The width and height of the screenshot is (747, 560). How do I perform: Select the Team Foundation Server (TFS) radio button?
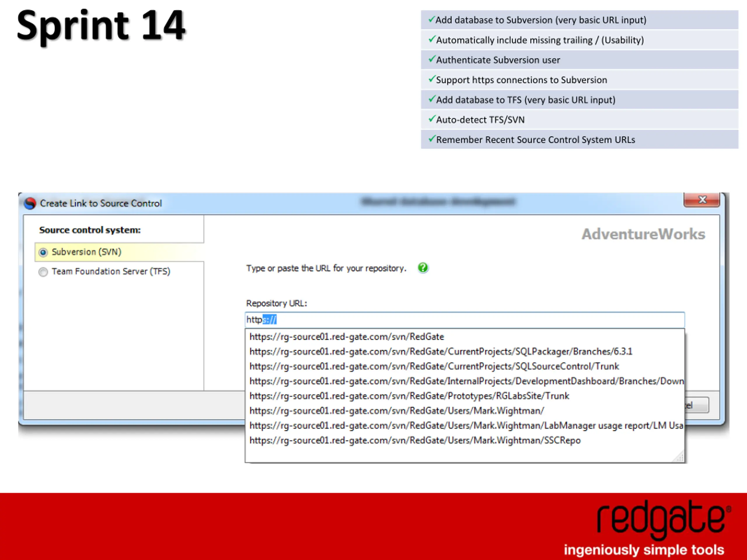click(43, 272)
